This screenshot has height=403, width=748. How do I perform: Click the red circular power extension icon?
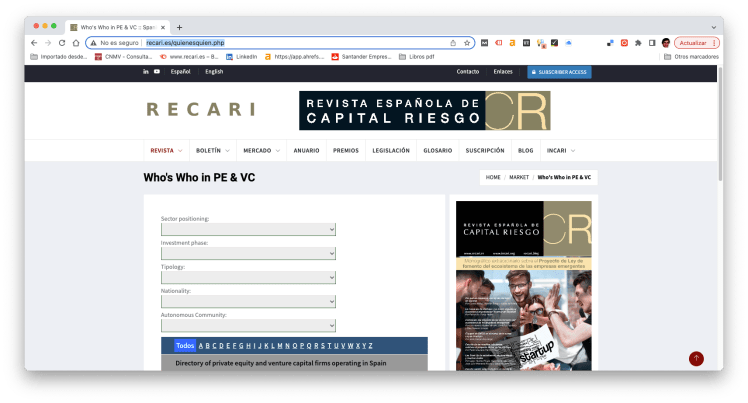pyautogui.click(x=624, y=43)
